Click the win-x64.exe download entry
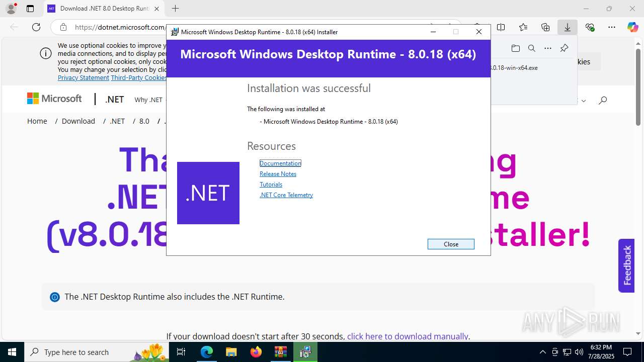The height and width of the screenshot is (362, 644). (514, 67)
